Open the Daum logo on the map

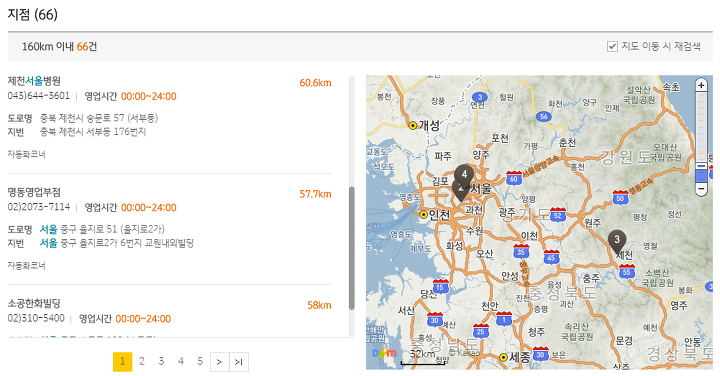tap(384, 353)
